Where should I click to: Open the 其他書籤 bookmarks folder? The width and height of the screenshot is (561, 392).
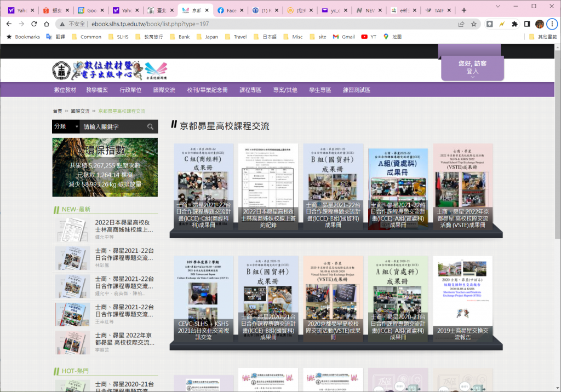543,37
